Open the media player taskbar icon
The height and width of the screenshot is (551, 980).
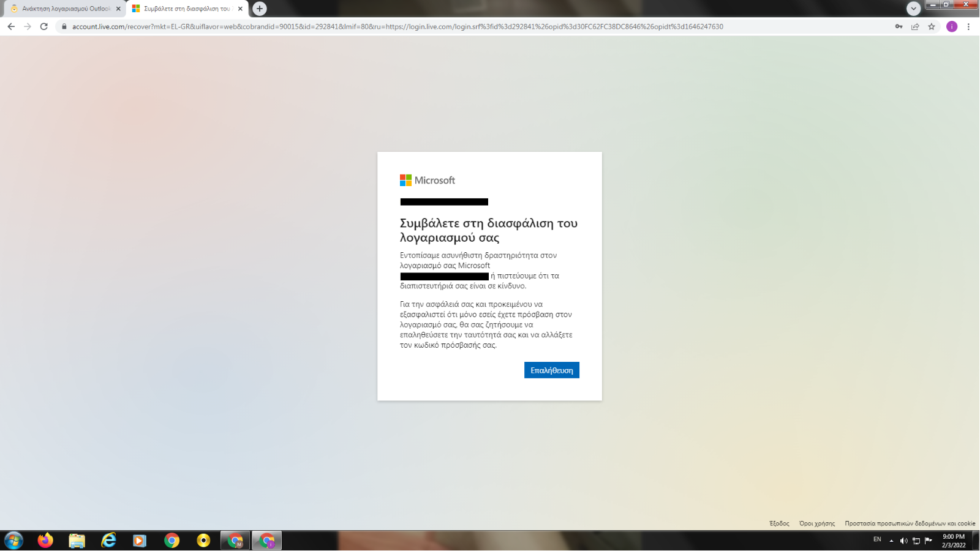coord(140,541)
